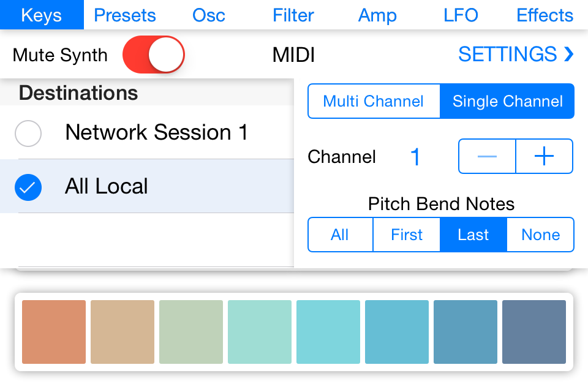Image resolution: width=588 pixels, height=392 pixels.
Task: Toggle the Mute Synth switch
Action: pos(153,55)
